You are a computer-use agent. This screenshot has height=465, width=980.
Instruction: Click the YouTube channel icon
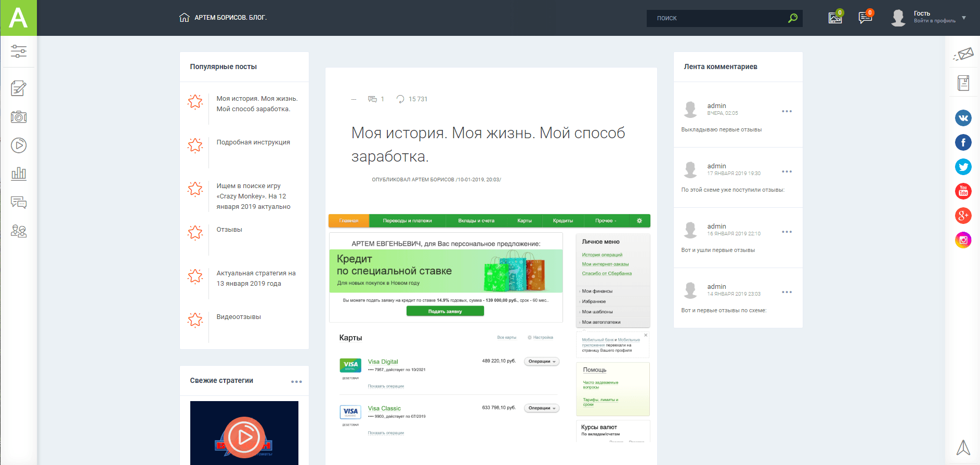[x=963, y=191]
